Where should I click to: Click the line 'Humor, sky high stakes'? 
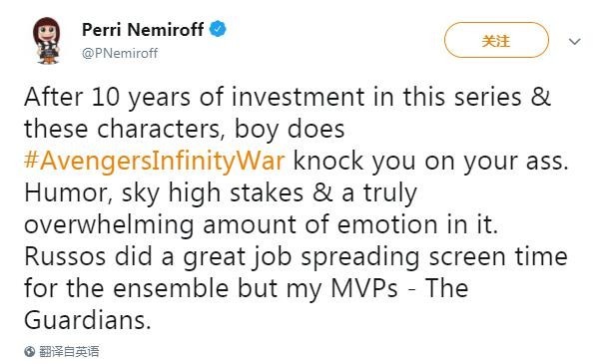(x=221, y=192)
